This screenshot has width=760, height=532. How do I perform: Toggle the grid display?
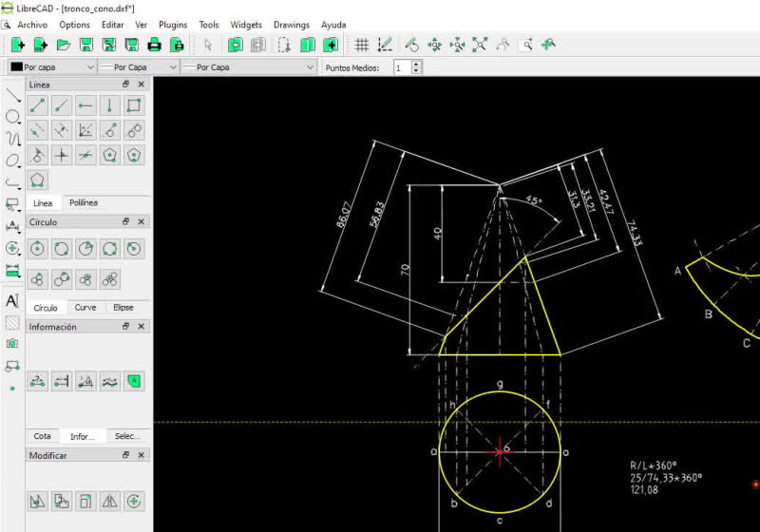[x=361, y=45]
